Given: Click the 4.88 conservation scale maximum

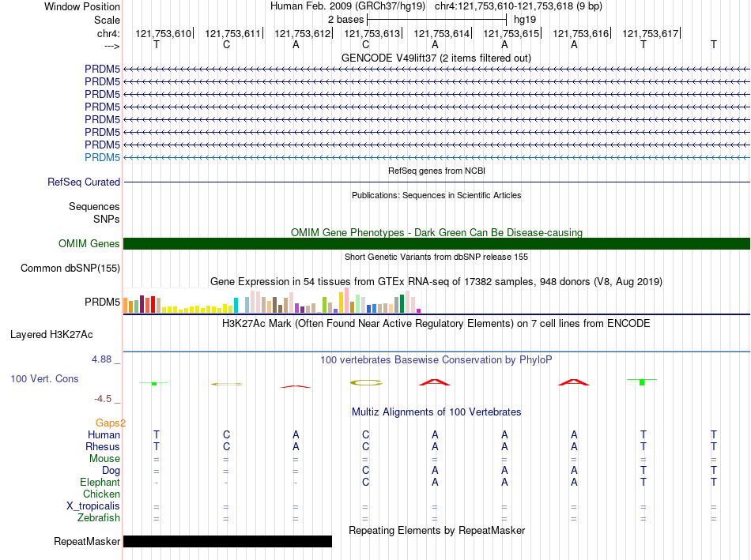Looking at the screenshot, I should coord(101,359).
